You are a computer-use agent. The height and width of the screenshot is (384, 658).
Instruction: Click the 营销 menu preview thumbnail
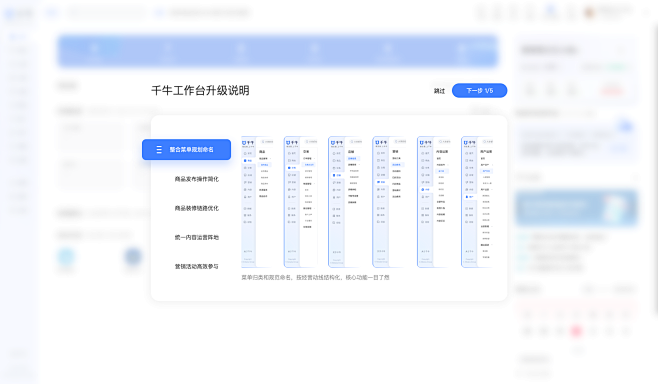[389, 202]
